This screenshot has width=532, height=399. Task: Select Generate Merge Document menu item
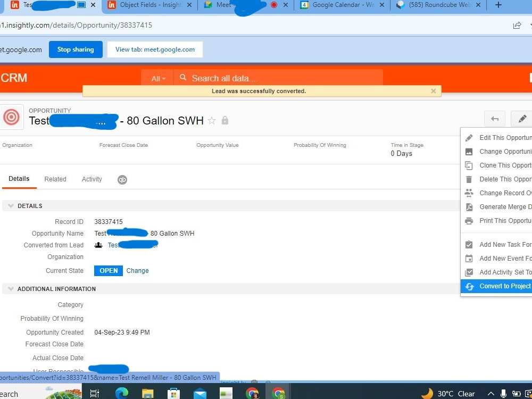(496, 207)
